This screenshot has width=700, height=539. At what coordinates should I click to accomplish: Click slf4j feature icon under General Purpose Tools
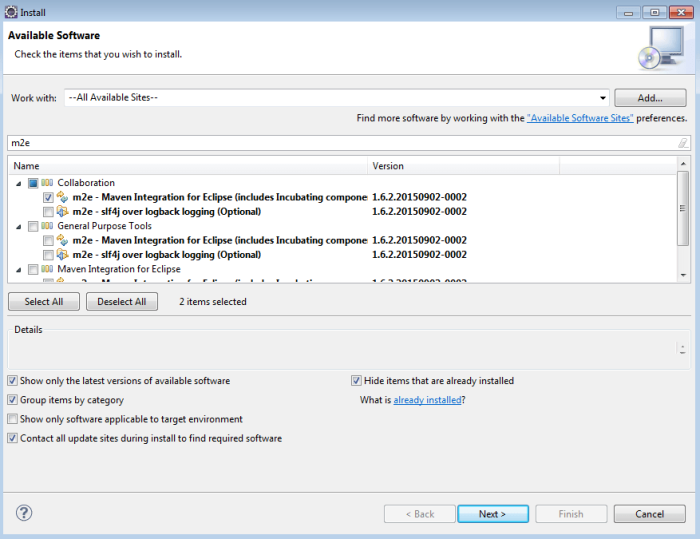[x=62, y=255]
